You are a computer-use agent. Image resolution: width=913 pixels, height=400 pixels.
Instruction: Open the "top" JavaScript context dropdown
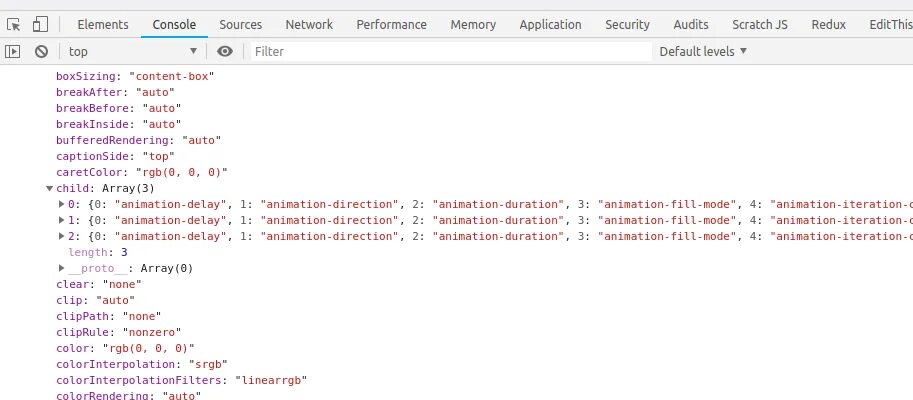pos(132,51)
